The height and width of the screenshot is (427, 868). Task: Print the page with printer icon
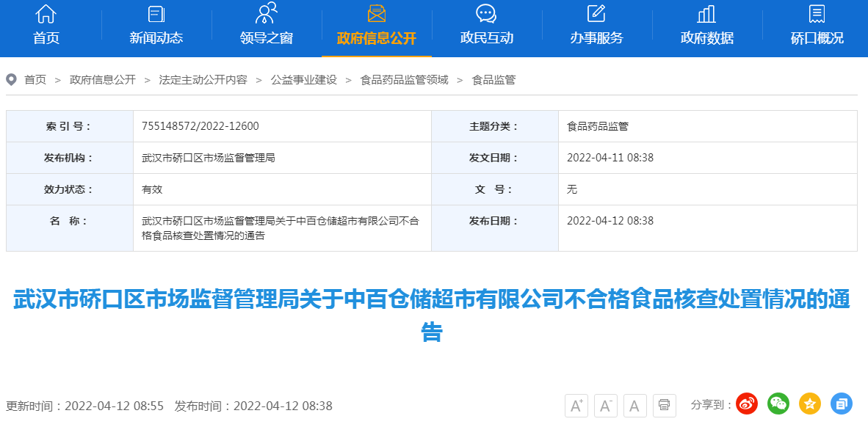coord(665,406)
